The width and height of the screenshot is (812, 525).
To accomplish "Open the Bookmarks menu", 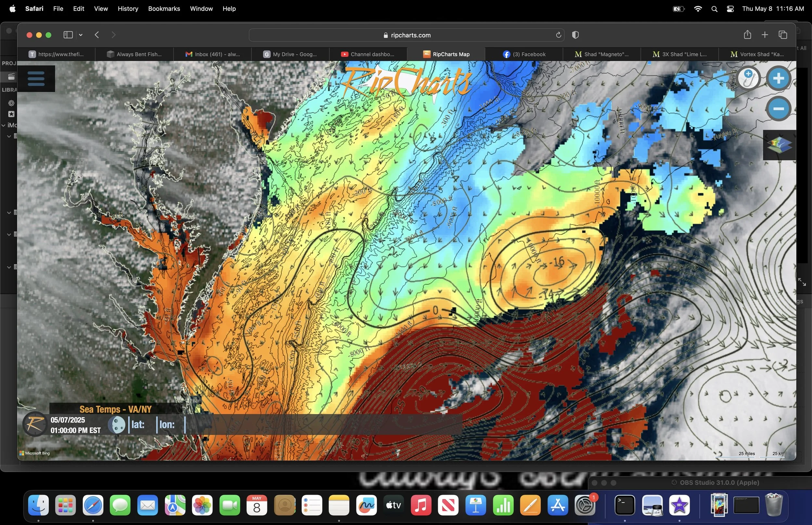I will click(164, 9).
